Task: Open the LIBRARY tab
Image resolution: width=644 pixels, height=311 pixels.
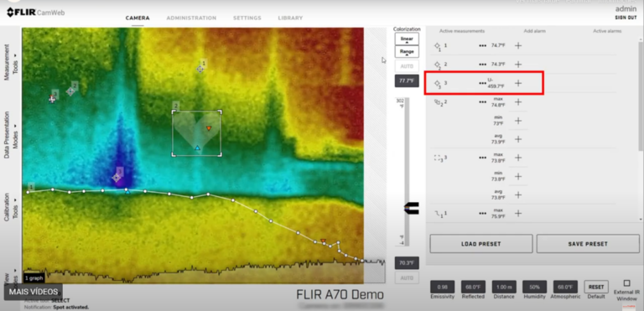Action: 290,18
